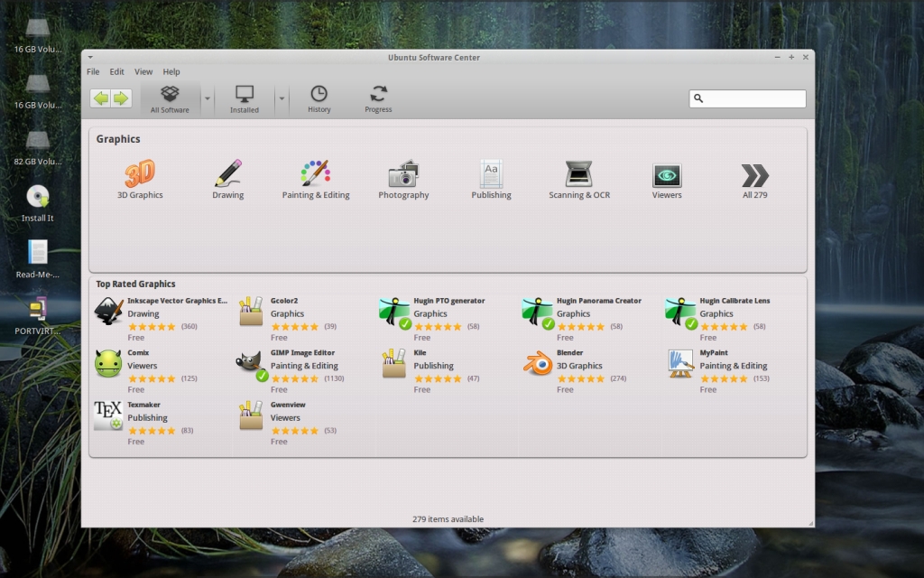
Task: Go to the History view
Action: (x=319, y=98)
